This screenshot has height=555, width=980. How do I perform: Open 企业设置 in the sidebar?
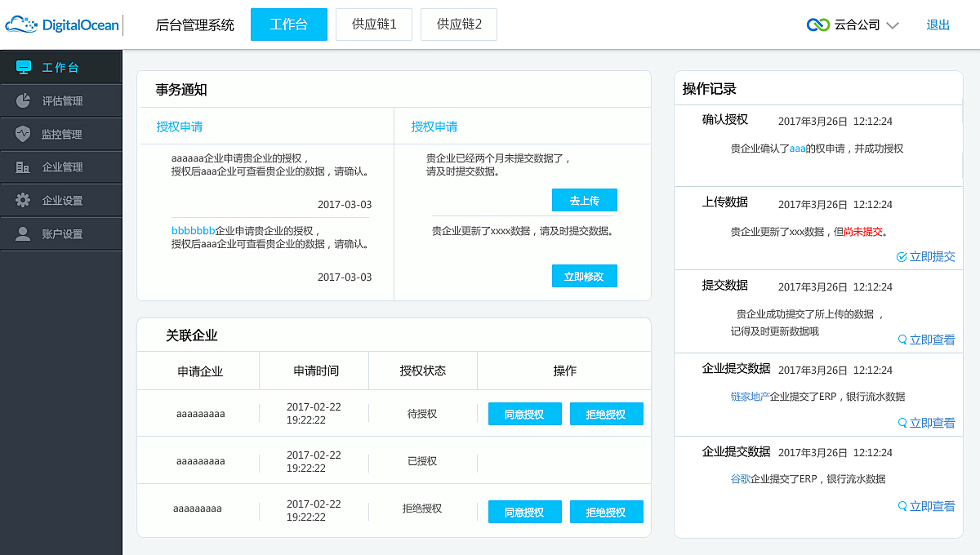pos(61,200)
